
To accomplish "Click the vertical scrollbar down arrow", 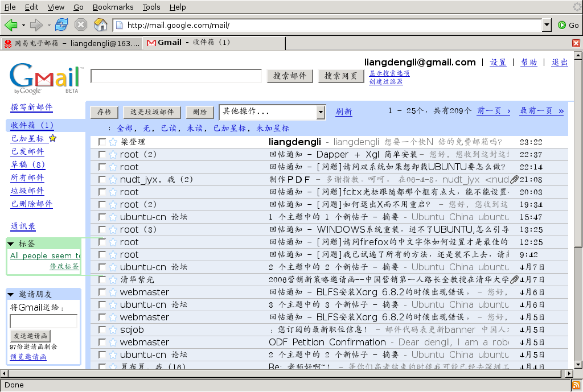I will pyautogui.click(x=578, y=365).
